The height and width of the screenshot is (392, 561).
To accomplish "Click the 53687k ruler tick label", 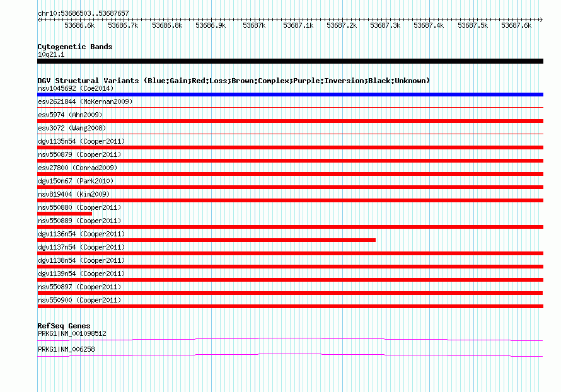I will (x=254, y=25).
